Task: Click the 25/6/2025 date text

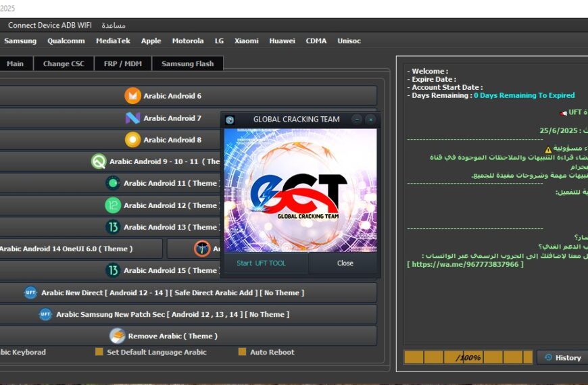Action: tap(558, 130)
